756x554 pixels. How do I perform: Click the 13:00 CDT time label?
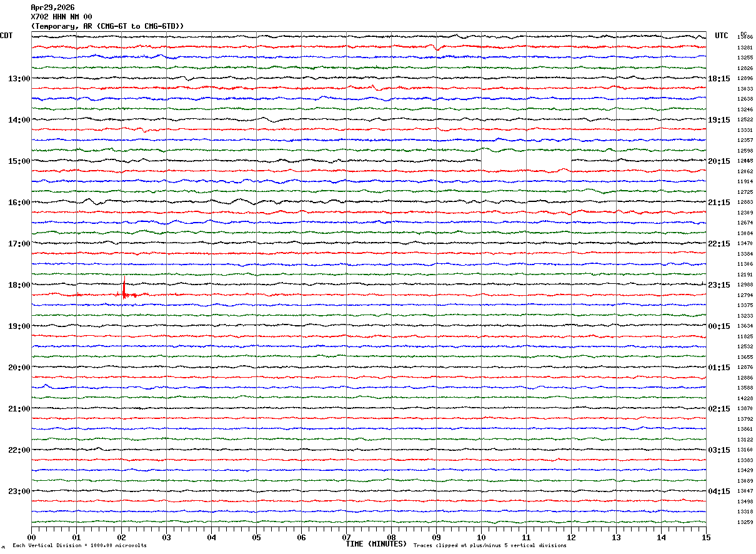(x=19, y=79)
